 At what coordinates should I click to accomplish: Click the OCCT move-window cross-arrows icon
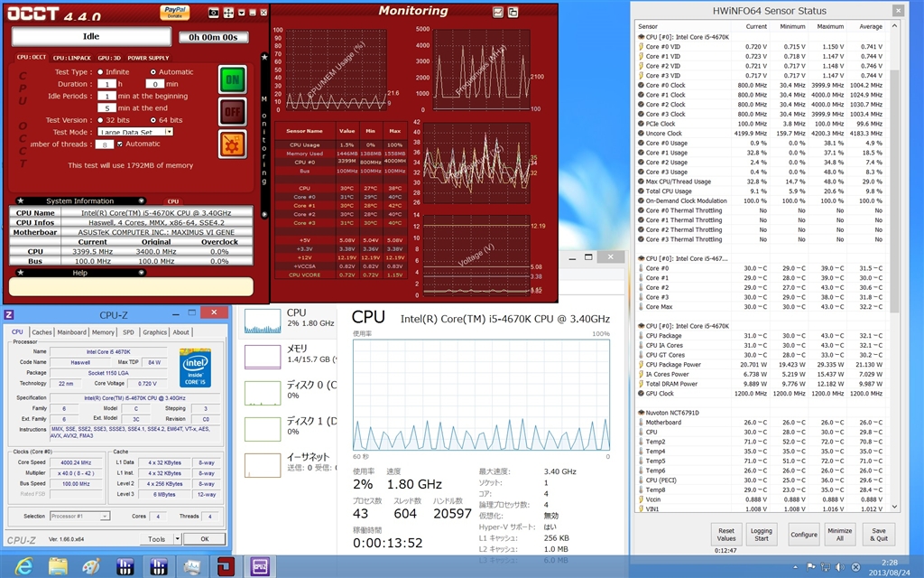(228, 13)
